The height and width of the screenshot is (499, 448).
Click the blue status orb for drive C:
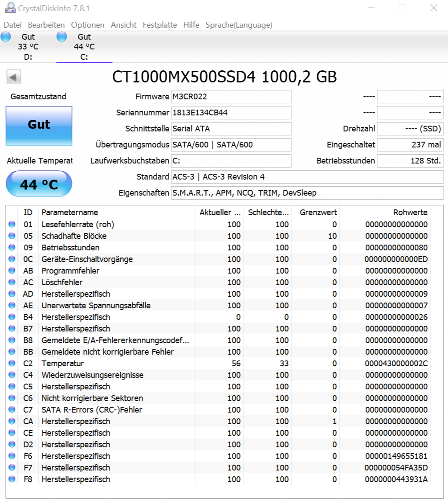tap(62, 37)
